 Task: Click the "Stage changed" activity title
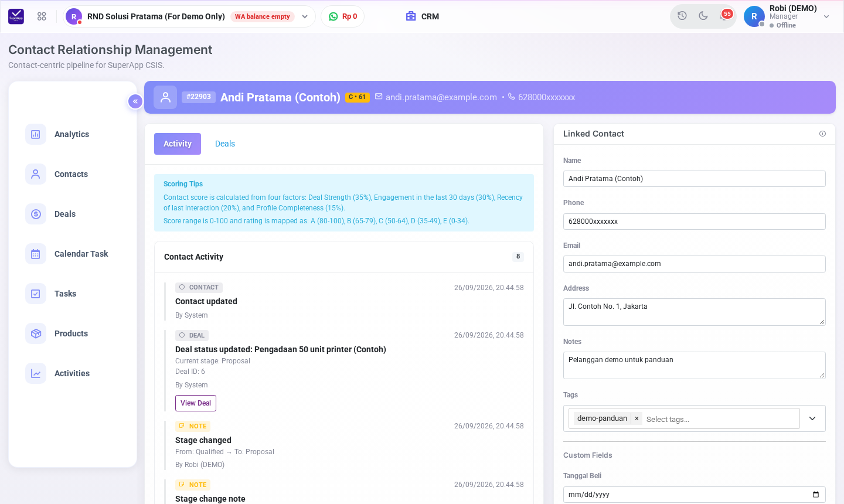click(203, 440)
